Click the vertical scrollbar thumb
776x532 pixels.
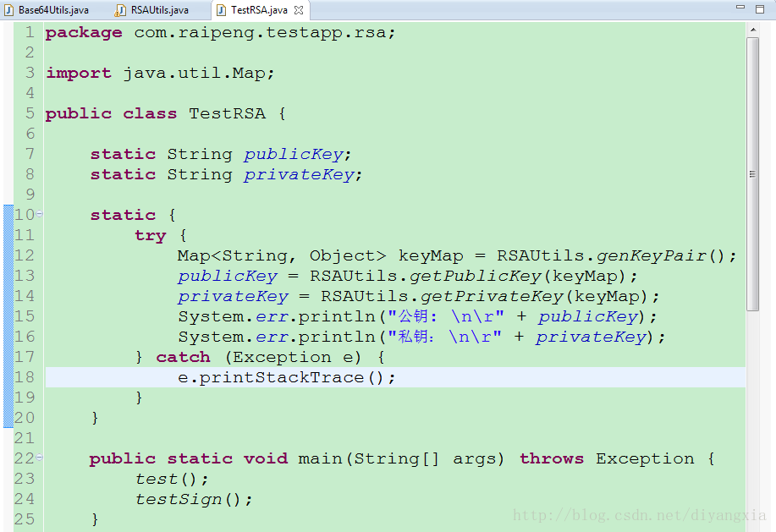(x=753, y=174)
